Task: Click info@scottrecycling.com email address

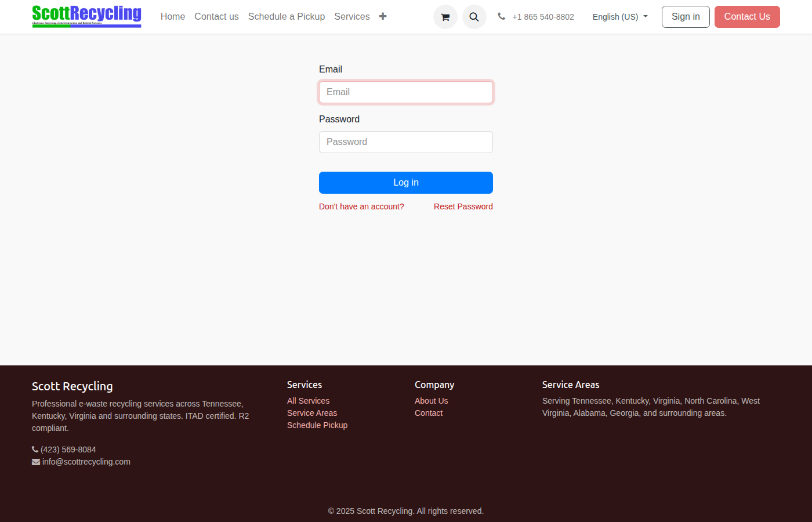Action: click(x=86, y=462)
